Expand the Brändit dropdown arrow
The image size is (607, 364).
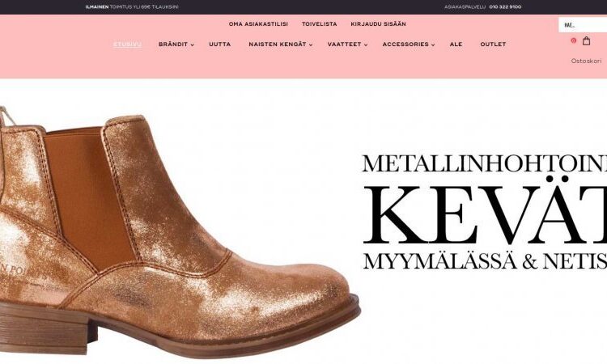tap(193, 44)
